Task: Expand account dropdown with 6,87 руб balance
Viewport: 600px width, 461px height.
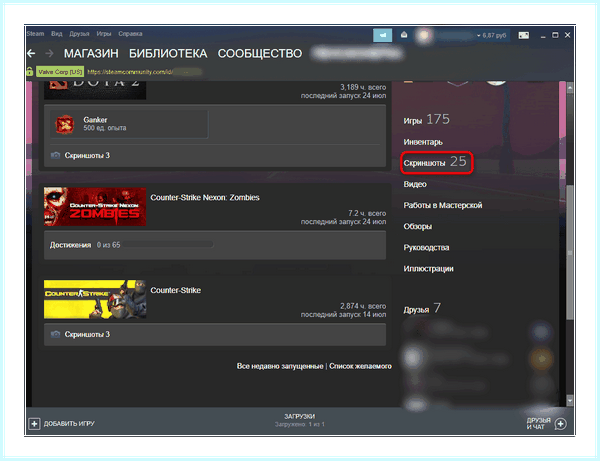Action: pyautogui.click(x=491, y=35)
